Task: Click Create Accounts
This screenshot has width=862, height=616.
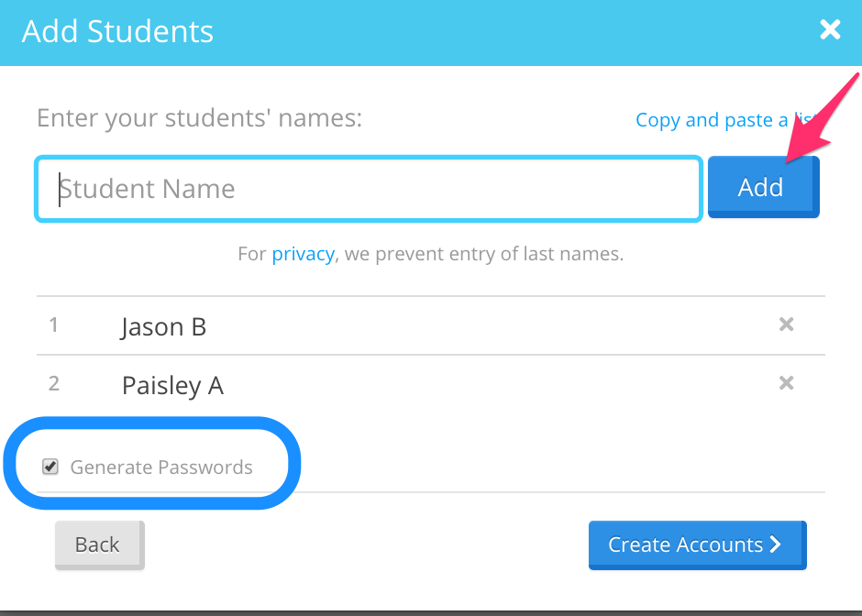Action: (x=697, y=544)
